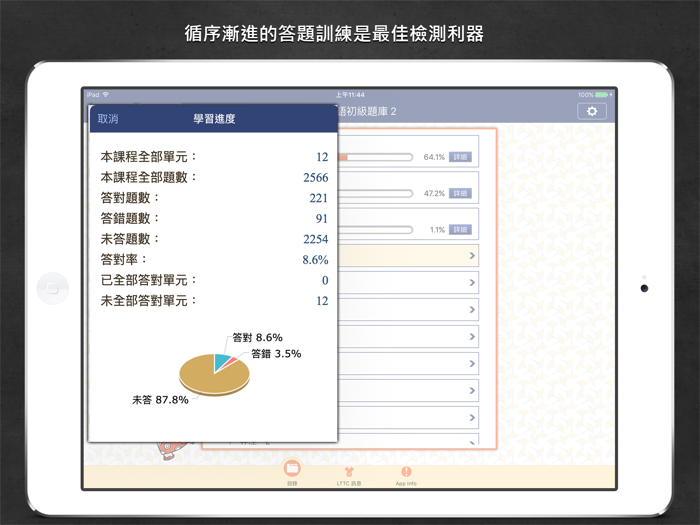700x525 pixels.
Task: Open 詳細 beside the 1.1% bar
Action: [x=460, y=230]
